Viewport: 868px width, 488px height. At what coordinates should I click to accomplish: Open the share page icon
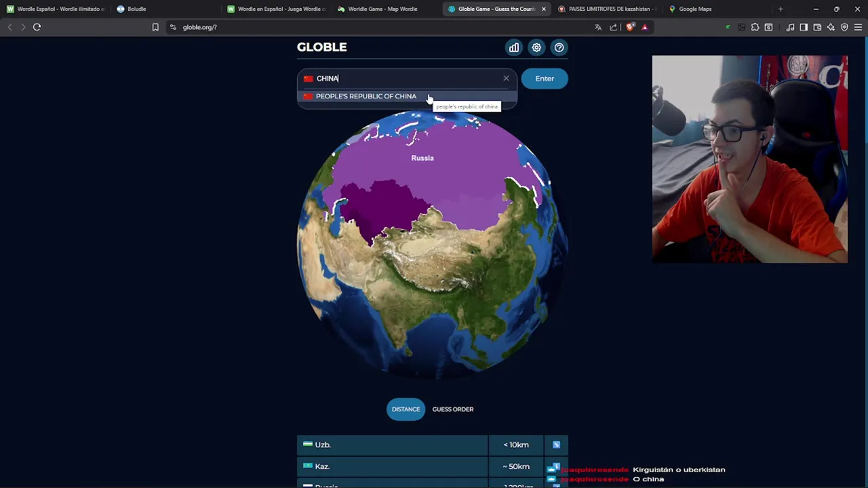coord(614,27)
